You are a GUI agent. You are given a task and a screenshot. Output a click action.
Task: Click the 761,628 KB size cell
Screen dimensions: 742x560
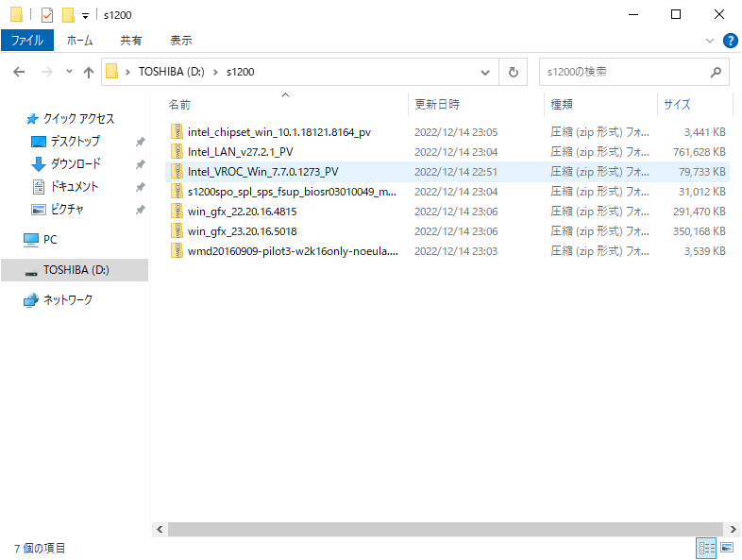699,152
